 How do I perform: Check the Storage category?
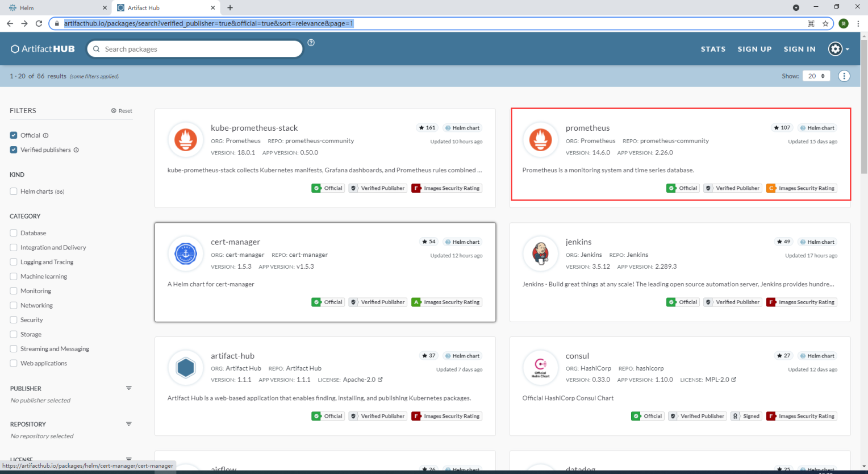[14, 335]
